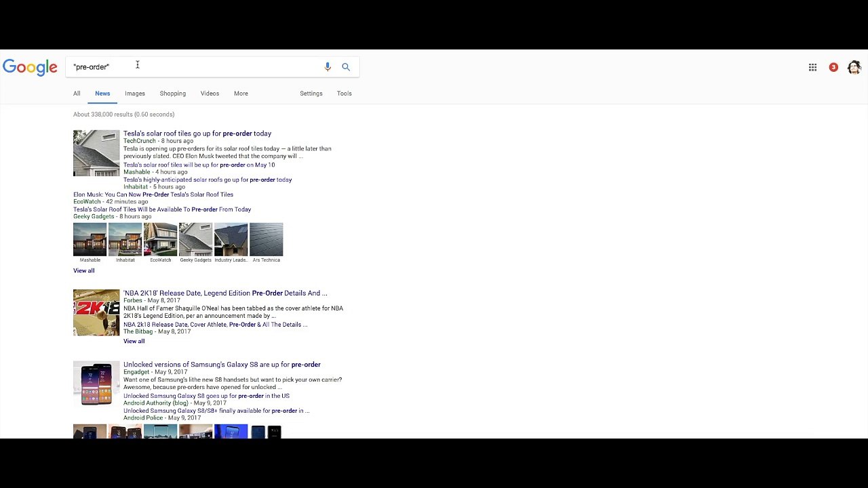Viewport: 868px width, 488px height.
Task: Switch to the Videos tab
Action: tap(210, 94)
